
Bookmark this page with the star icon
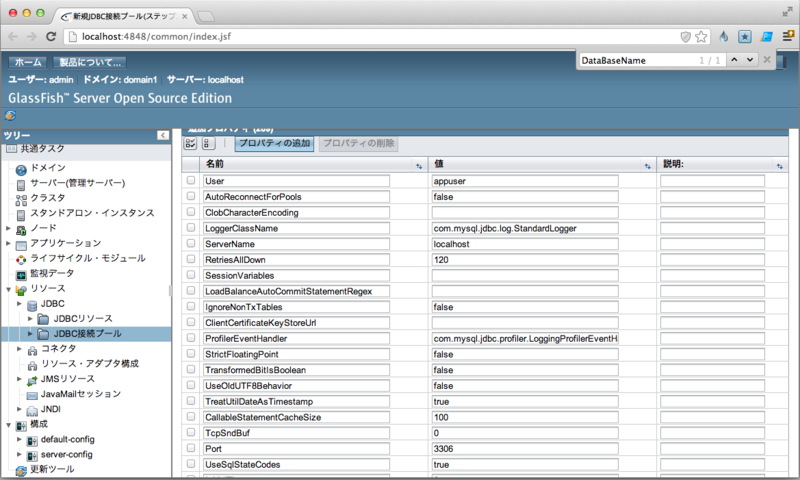701,36
